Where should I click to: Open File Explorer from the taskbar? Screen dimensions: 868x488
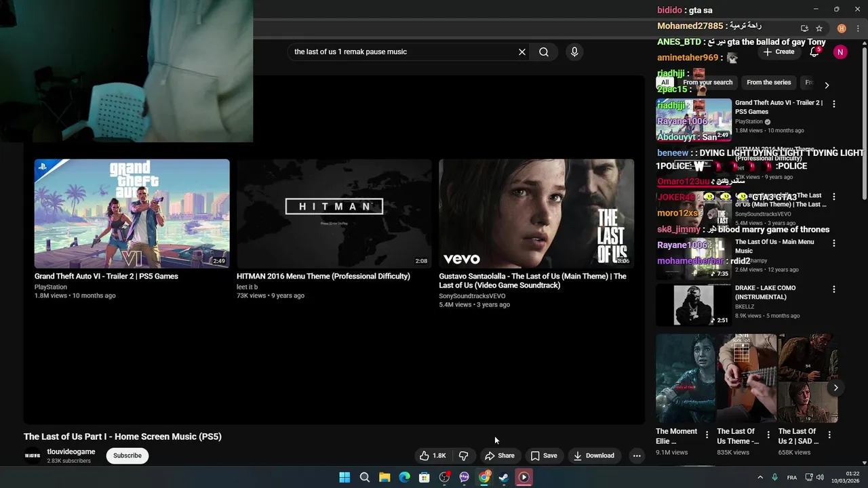[x=384, y=477]
